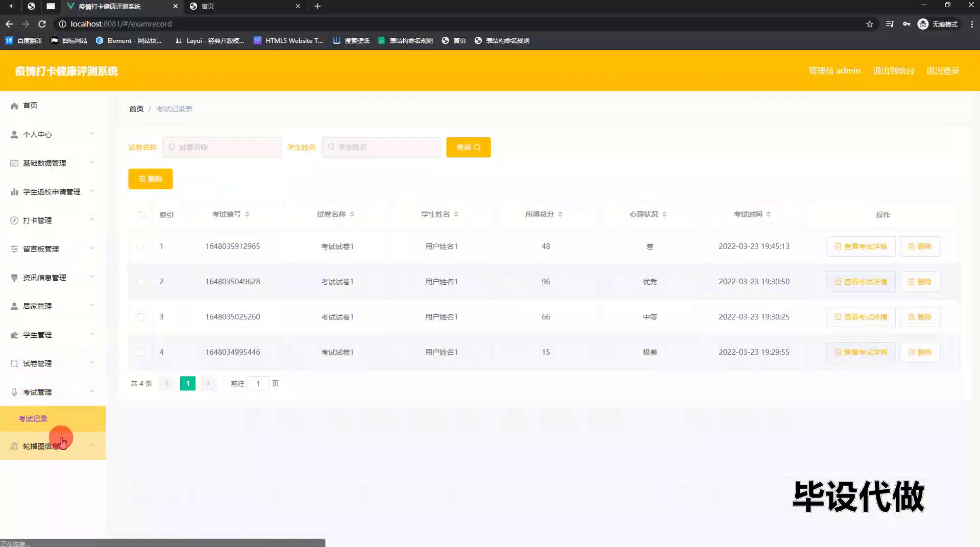Click the 基础数据管理 sidebar icon

[x=14, y=163]
